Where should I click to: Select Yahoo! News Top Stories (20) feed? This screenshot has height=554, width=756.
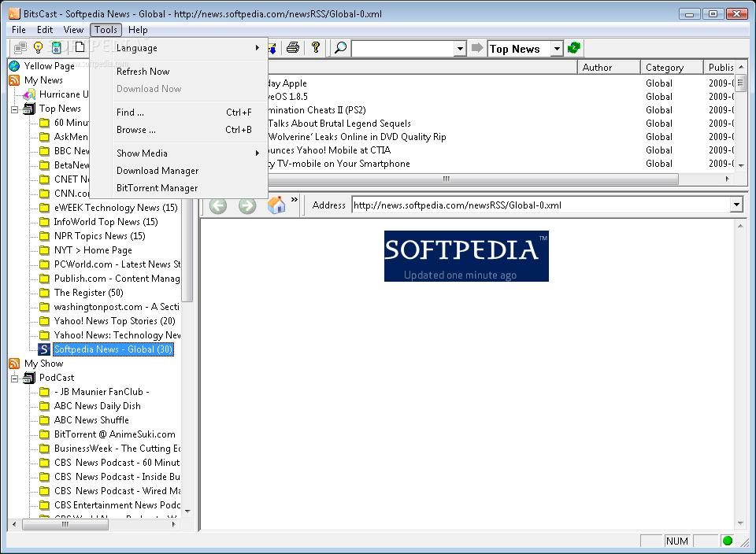point(115,321)
